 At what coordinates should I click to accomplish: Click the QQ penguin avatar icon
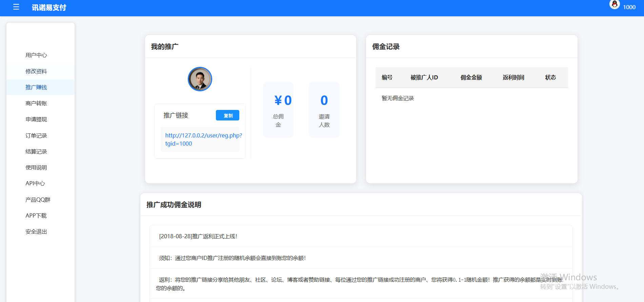[x=614, y=5]
